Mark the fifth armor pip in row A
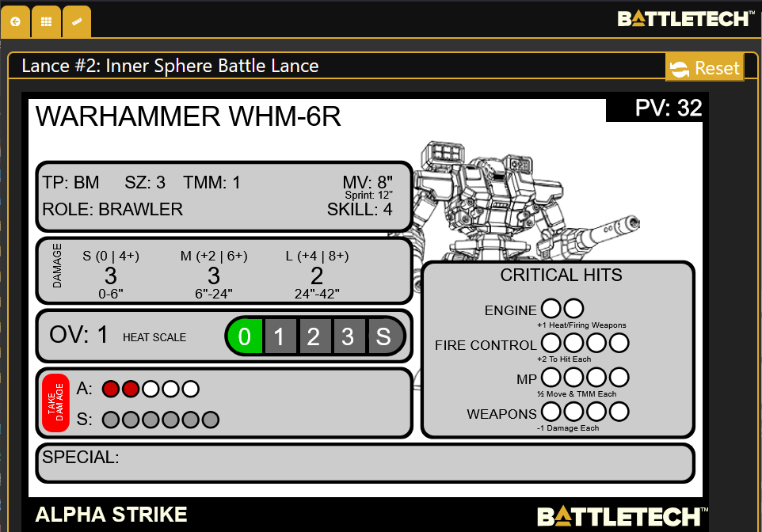Image resolution: width=762 pixels, height=532 pixels. click(190, 389)
